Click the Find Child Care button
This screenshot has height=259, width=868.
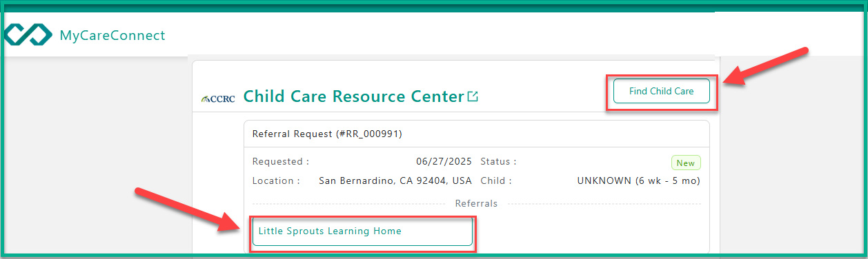(x=662, y=91)
